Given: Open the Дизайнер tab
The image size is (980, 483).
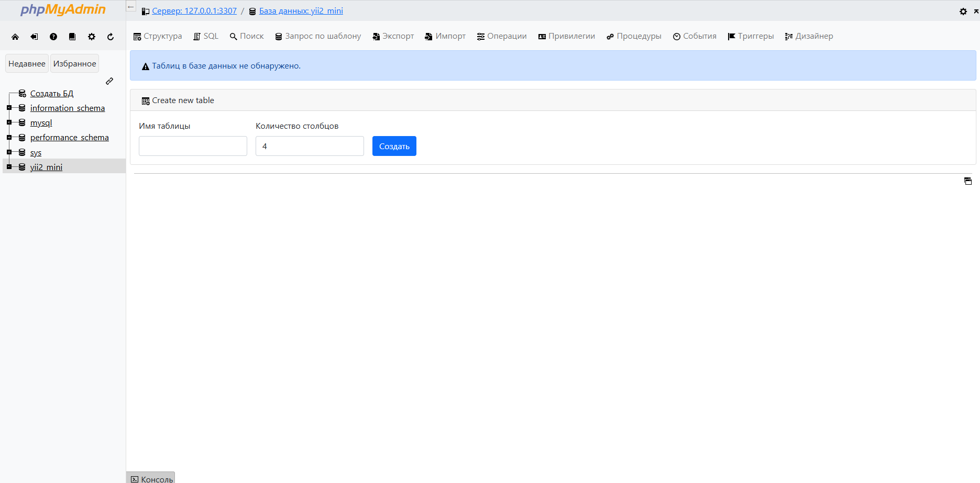Looking at the screenshot, I should [809, 36].
